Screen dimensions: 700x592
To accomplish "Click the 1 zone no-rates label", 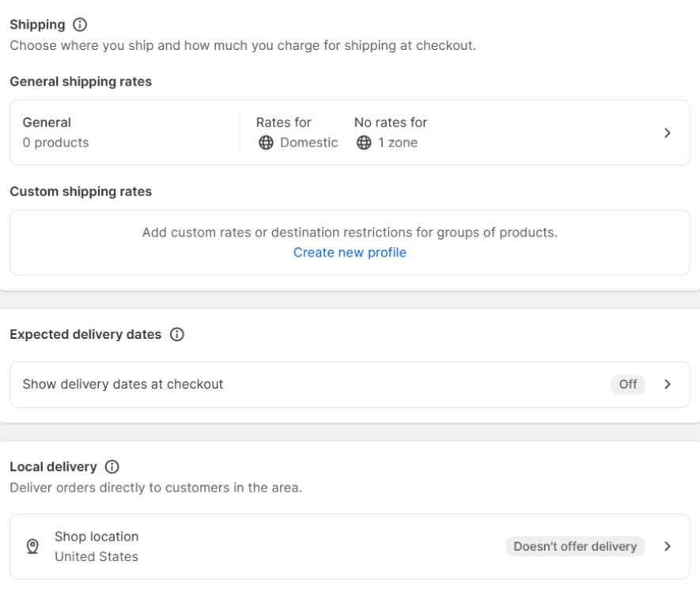I will point(398,142).
